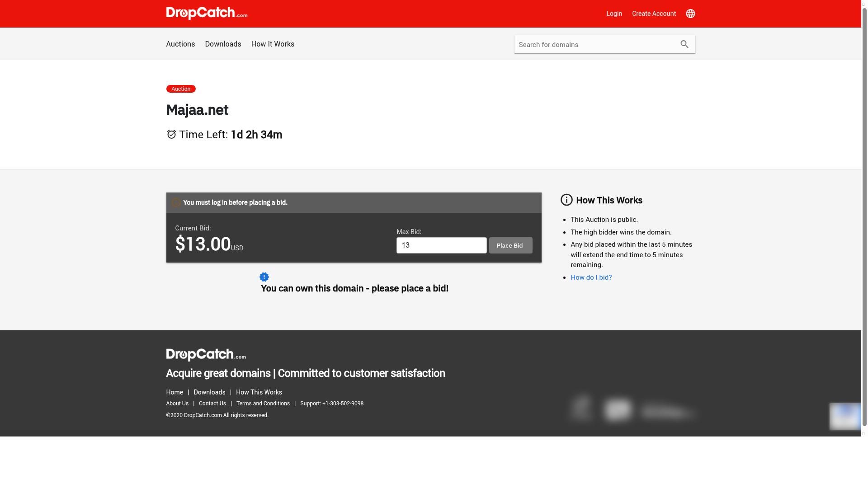Viewport: 868px width, 488px height.
Task: Focus the Max Bid input field
Action: pos(441,245)
